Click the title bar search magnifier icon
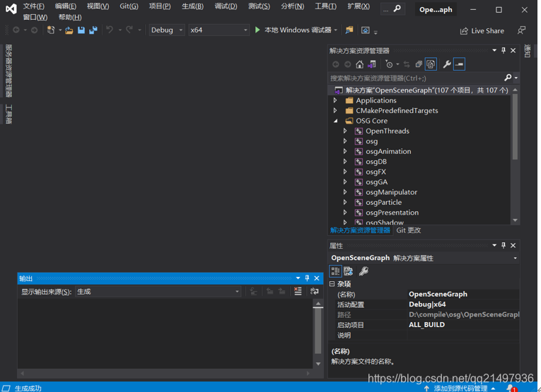 pos(397,8)
